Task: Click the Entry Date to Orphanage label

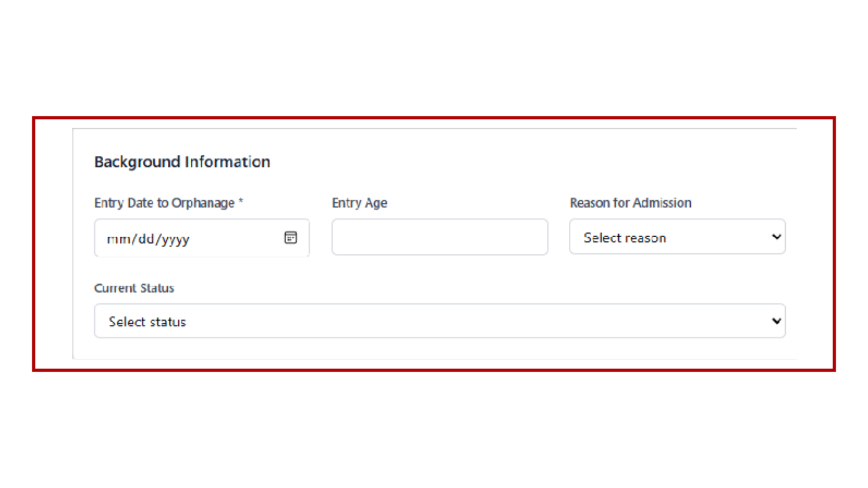Action: pos(164,203)
